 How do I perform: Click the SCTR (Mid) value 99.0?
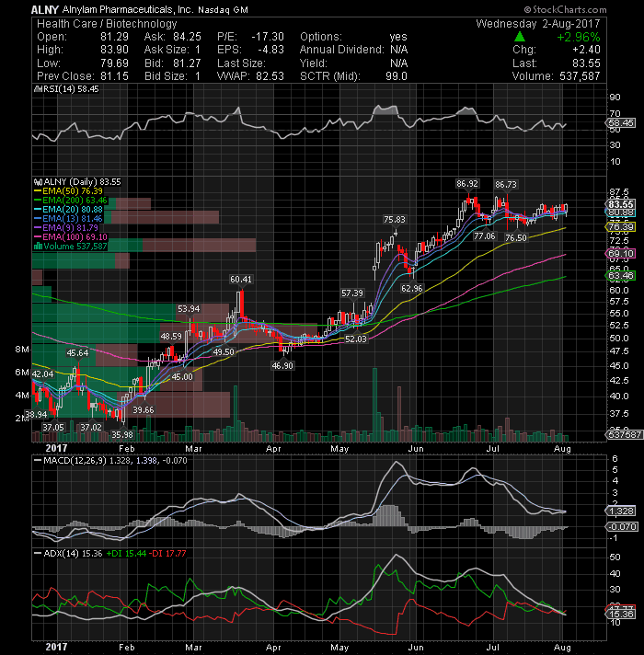click(x=396, y=76)
